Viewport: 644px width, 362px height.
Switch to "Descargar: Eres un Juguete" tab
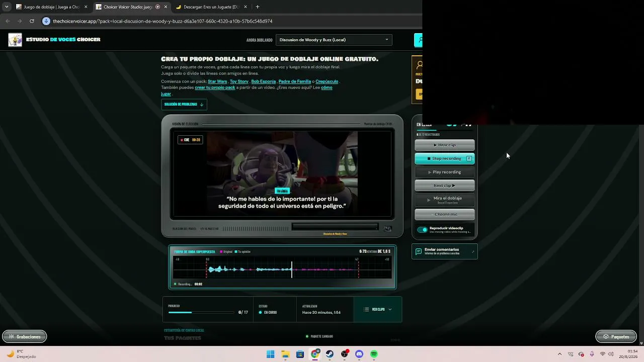pyautogui.click(x=212, y=7)
